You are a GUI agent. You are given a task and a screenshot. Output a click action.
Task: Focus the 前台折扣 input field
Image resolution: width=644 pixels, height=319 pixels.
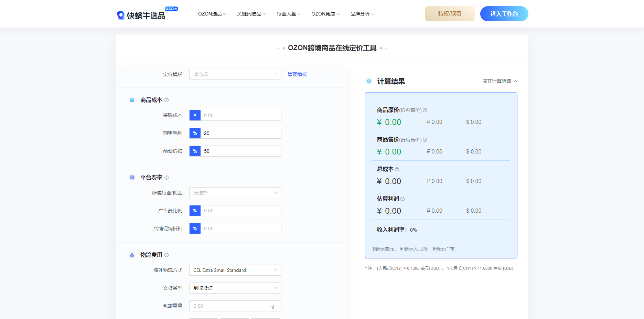pyautogui.click(x=241, y=151)
